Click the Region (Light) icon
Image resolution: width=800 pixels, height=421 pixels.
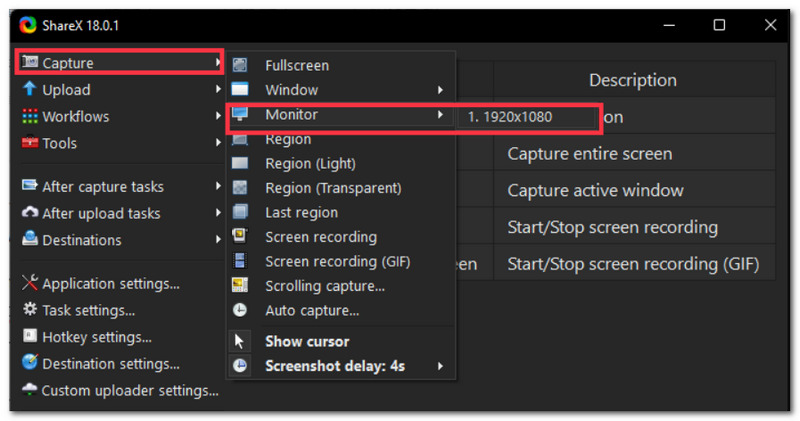(x=240, y=163)
